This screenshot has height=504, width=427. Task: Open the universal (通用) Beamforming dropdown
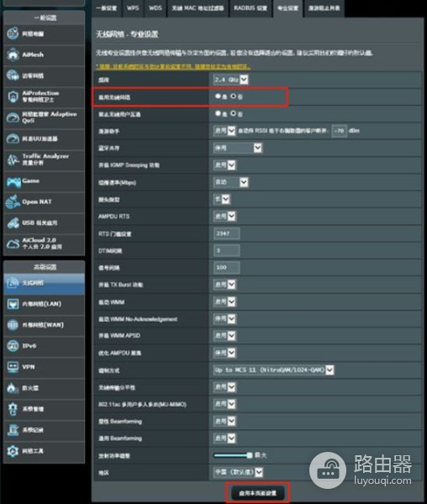click(224, 438)
